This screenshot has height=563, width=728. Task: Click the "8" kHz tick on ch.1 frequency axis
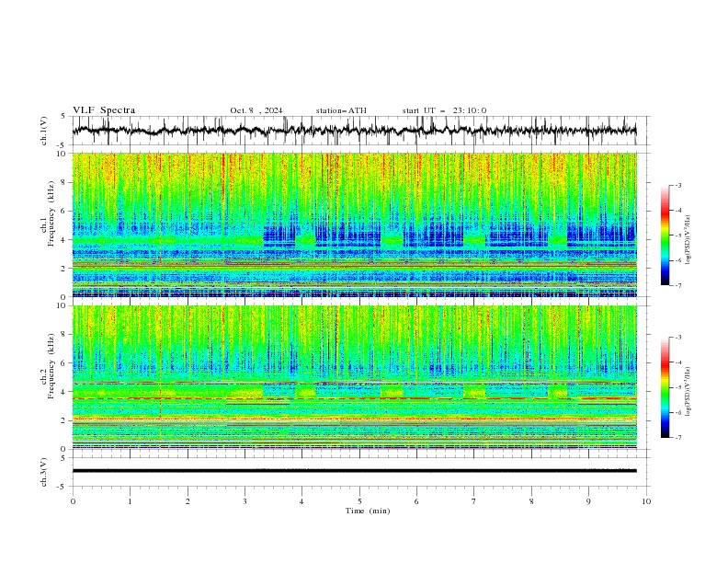(64, 182)
